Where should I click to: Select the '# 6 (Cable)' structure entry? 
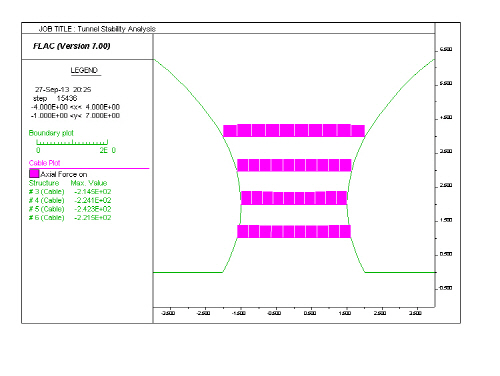[x=46, y=218]
